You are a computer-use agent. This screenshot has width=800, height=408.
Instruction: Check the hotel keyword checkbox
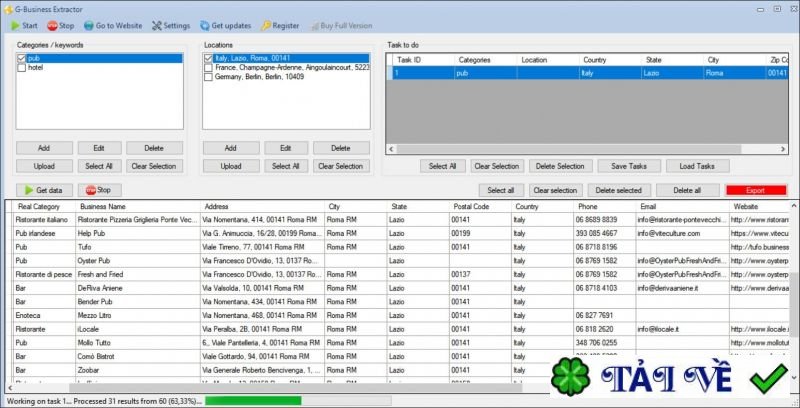(x=21, y=67)
